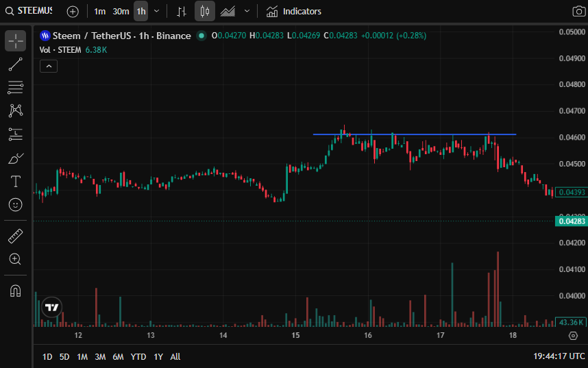Toggle magnet mode
The width and height of the screenshot is (588, 368).
click(15, 291)
